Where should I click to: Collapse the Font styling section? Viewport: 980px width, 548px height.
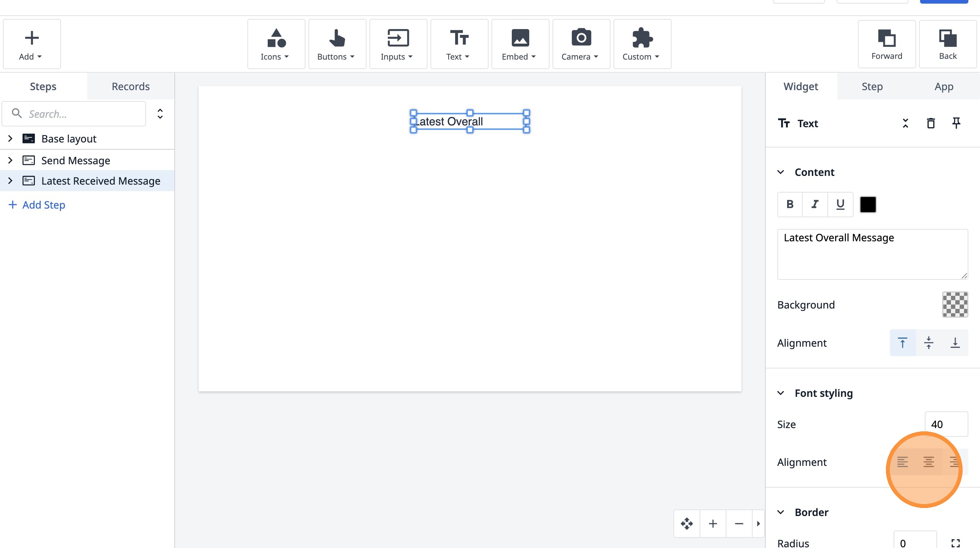point(781,393)
